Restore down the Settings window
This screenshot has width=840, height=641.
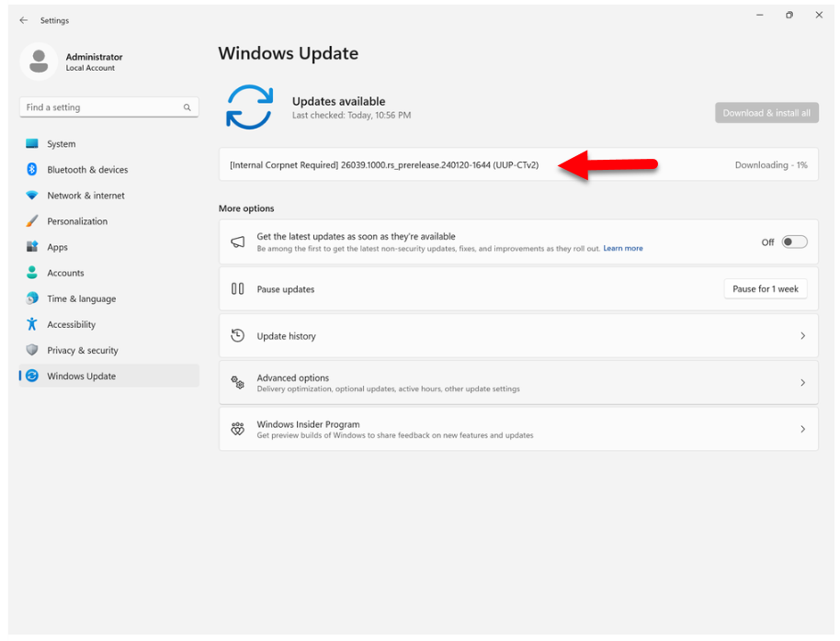click(x=789, y=15)
